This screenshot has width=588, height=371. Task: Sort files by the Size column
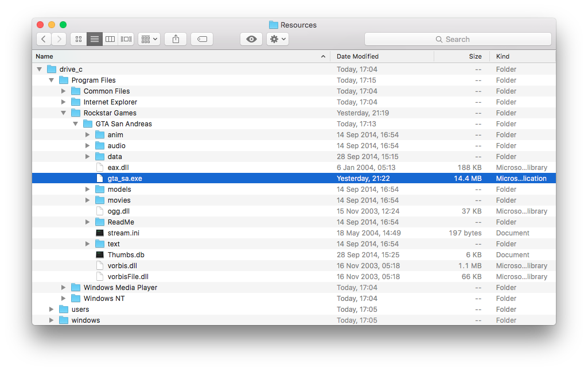click(x=475, y=56)
